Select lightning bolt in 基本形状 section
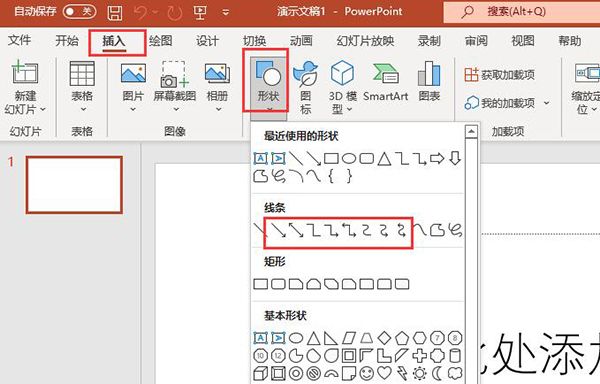 click(402, 373)
